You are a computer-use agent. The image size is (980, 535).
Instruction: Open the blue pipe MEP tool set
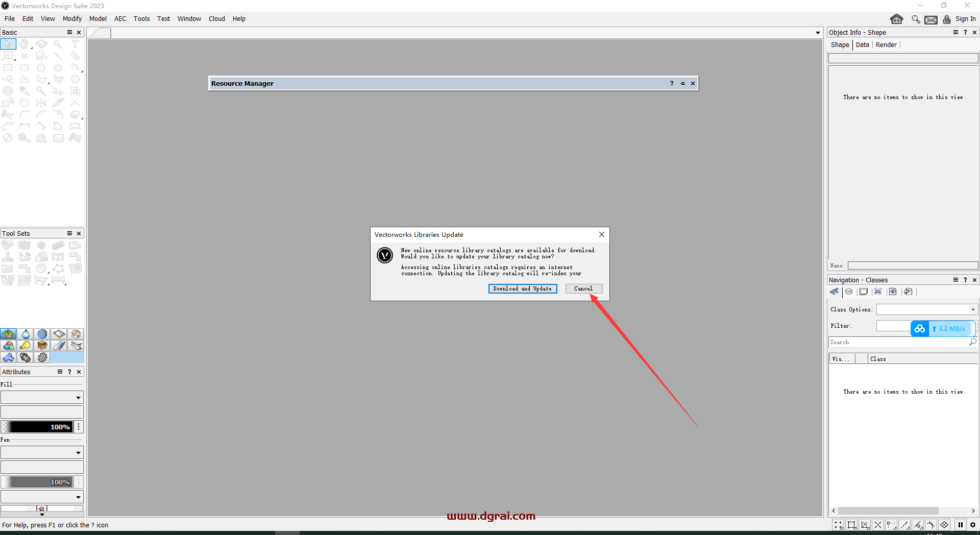point(8,357)
